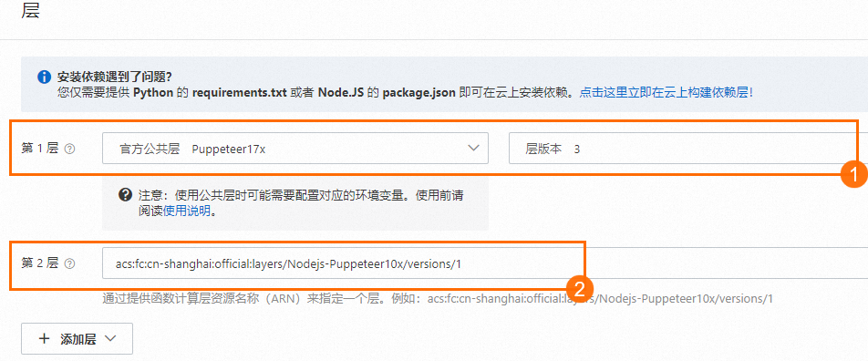
Task: Click the question mark icon beside 注意
Action: point(126,194)
